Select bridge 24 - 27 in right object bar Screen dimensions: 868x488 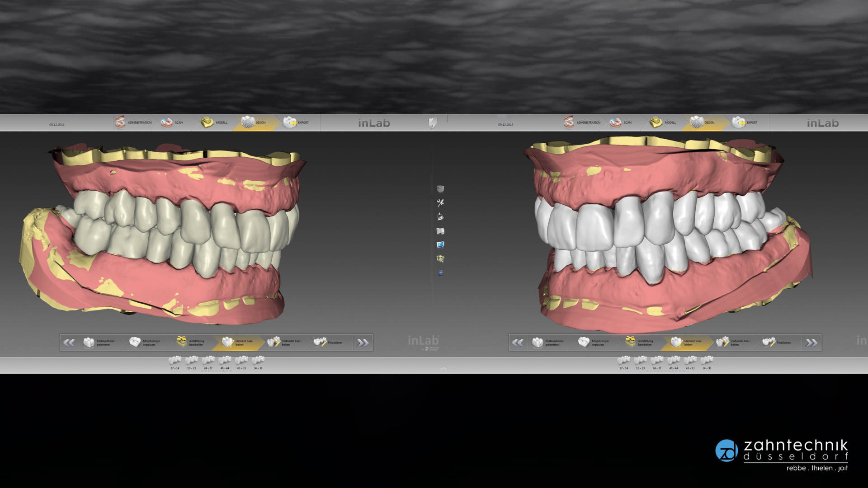(x=657, y=363)
